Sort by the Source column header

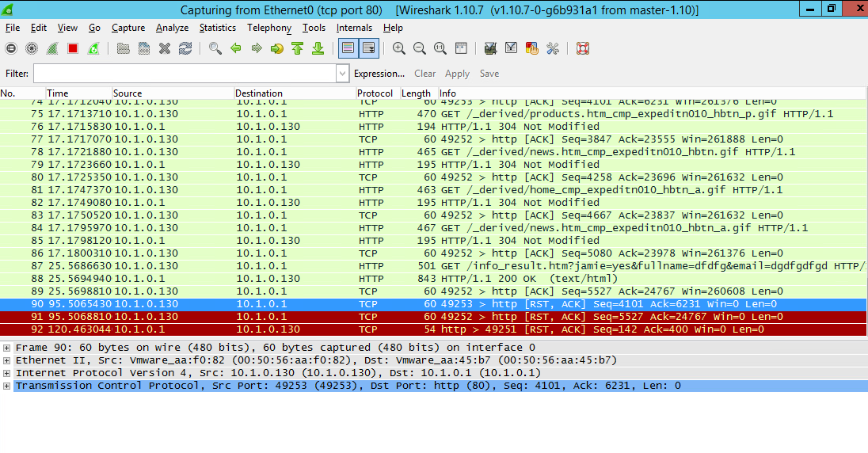173,93
